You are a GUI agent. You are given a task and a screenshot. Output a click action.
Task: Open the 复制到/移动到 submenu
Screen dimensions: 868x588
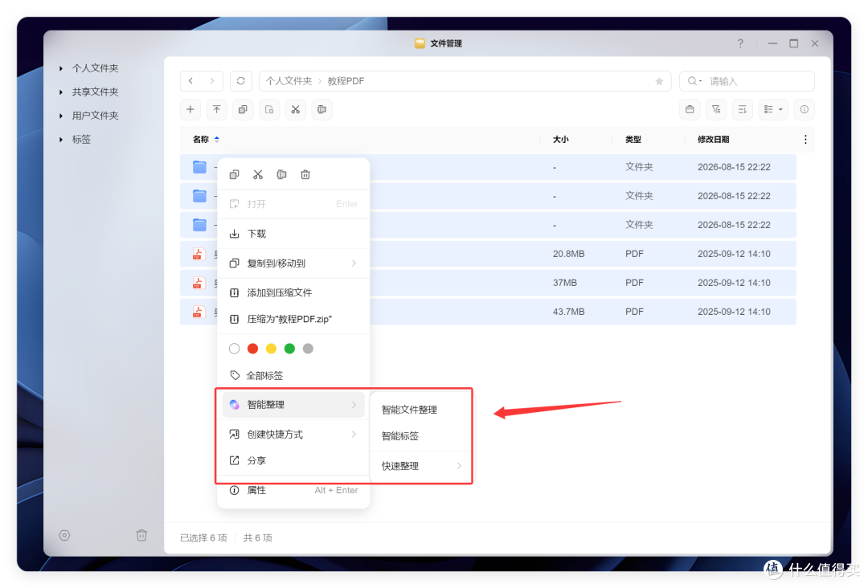tap(293, 263)
